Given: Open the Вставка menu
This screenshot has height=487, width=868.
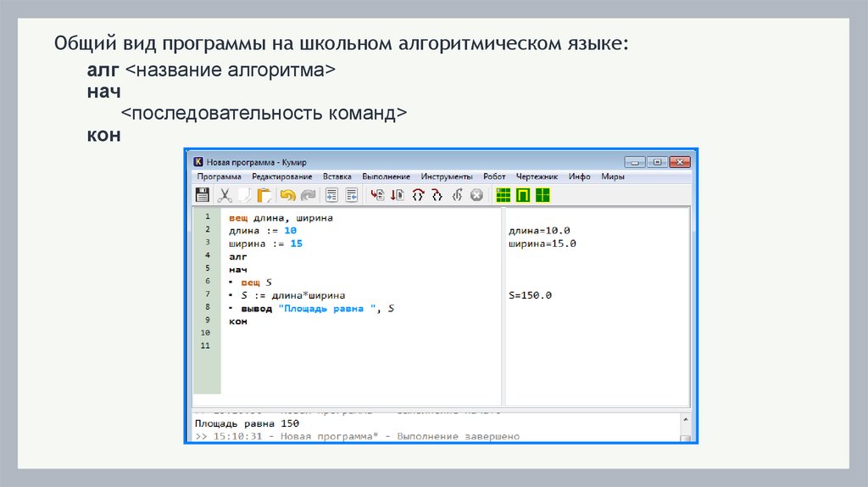Looking at the screenshot, I should click(337, 176).
